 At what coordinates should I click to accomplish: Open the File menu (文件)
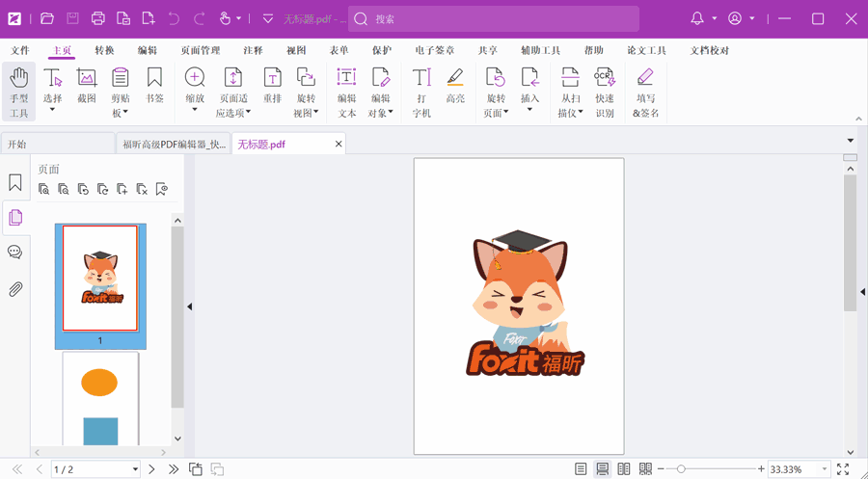tap(20, 50)
